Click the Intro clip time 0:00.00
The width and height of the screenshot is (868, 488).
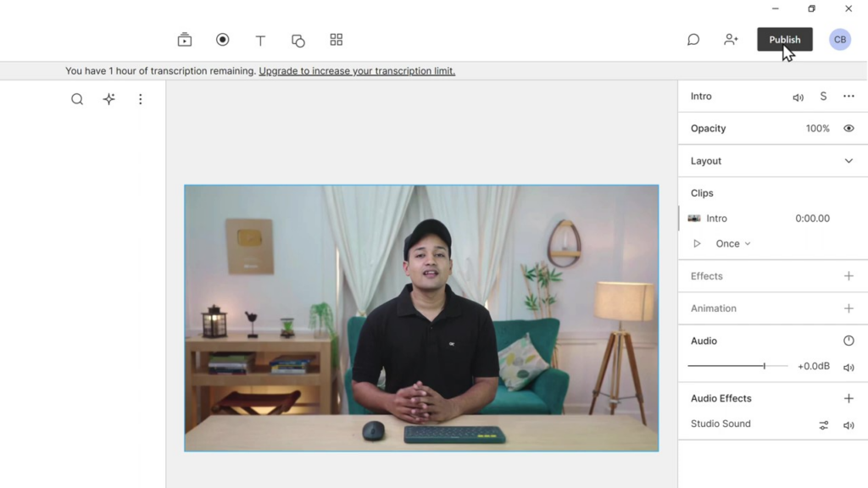[x=812, y=219]
